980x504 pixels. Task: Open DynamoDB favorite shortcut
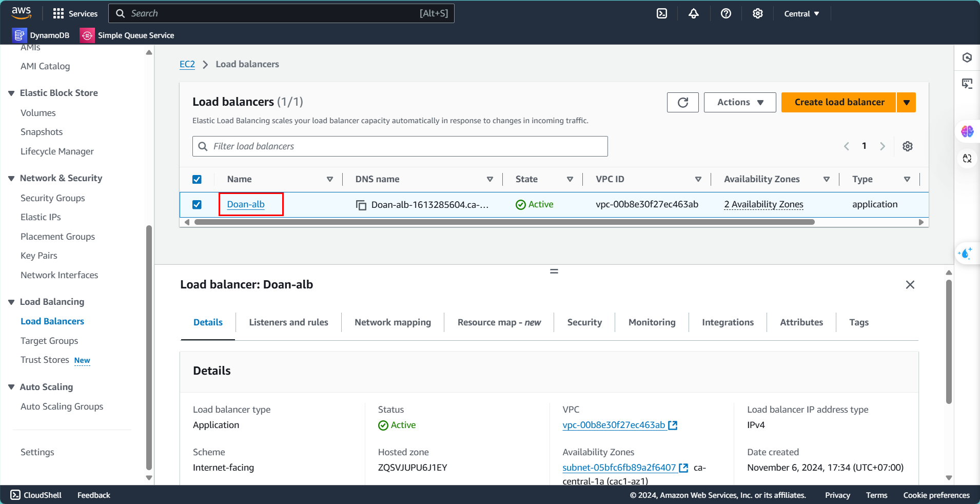[x=41, y=35]
